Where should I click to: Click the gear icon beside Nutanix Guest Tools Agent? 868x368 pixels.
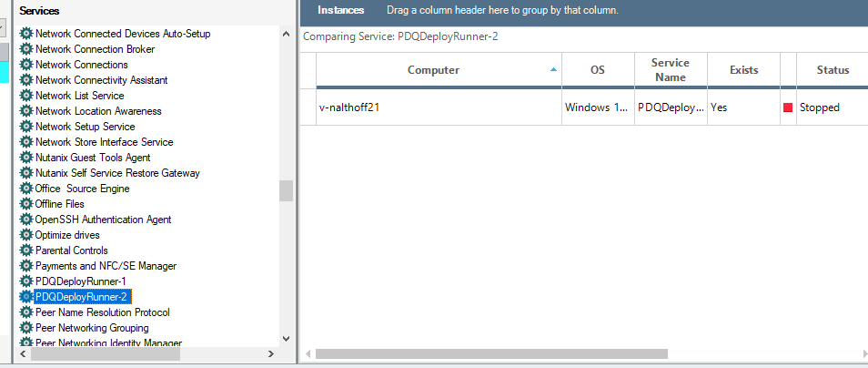26,158
